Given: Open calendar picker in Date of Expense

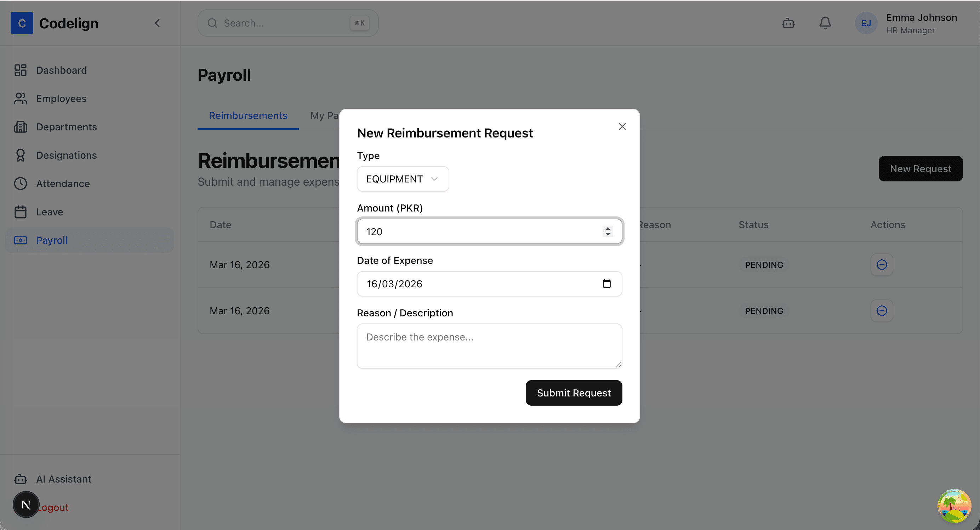Looking at the screenshot, I should [x=606, y=284].
